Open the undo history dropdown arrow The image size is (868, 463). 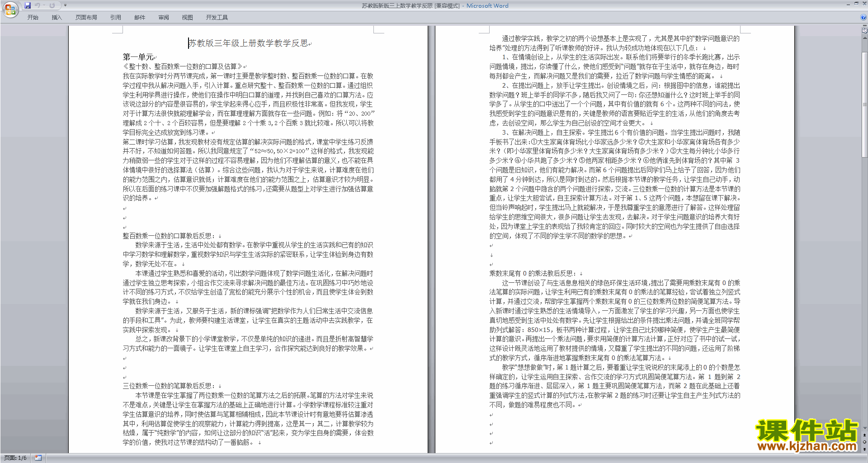(44, 5)
